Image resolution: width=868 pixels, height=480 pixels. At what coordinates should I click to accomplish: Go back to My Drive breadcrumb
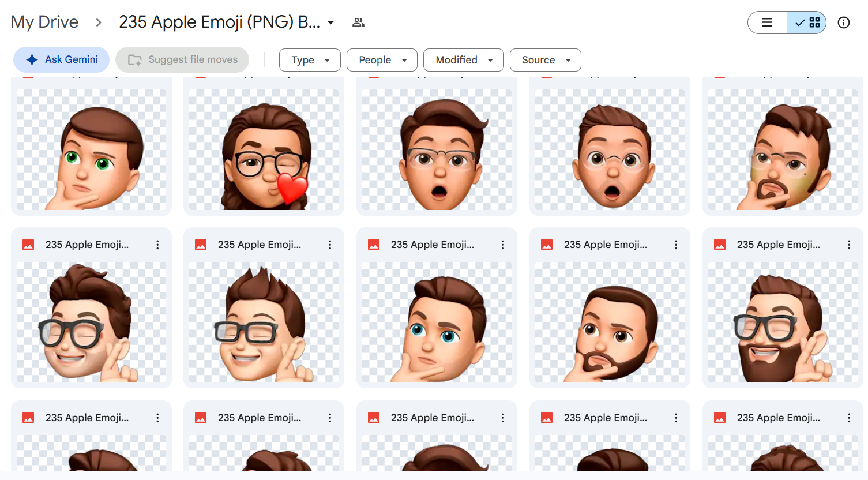pos(44,22)
